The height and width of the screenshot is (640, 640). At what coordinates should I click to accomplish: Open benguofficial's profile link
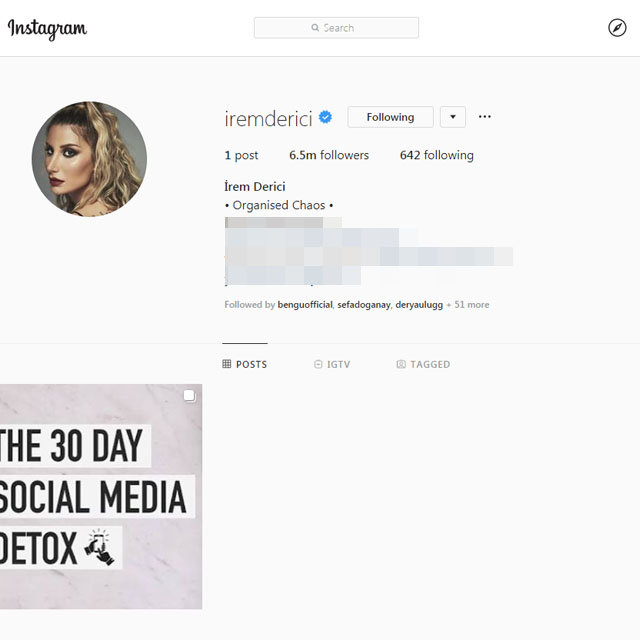(x=305, y=305)
